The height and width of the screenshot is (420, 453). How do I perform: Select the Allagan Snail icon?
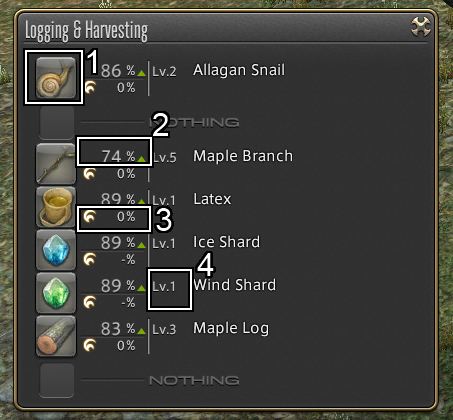pos(56,78)
